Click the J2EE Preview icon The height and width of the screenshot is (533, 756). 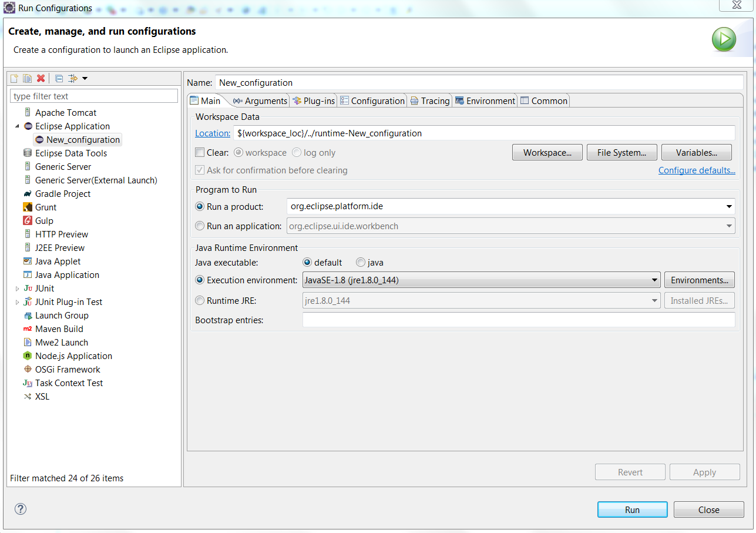[x=28, y=247]
